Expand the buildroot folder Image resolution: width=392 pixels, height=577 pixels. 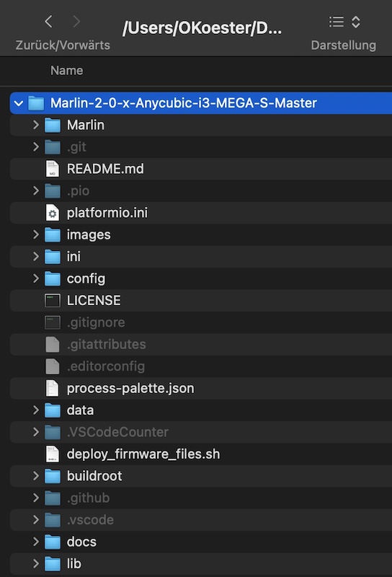(36, 476)
